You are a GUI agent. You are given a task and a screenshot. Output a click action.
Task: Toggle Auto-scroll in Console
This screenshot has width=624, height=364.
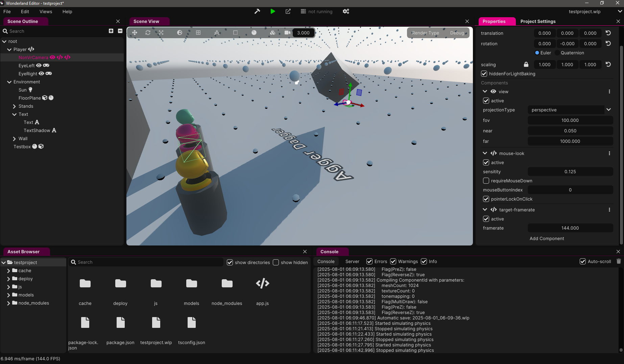[583, 261]
